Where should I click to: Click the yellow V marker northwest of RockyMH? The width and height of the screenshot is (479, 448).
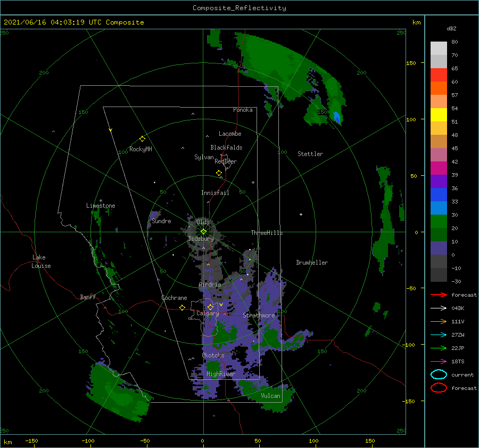[111, 130]
